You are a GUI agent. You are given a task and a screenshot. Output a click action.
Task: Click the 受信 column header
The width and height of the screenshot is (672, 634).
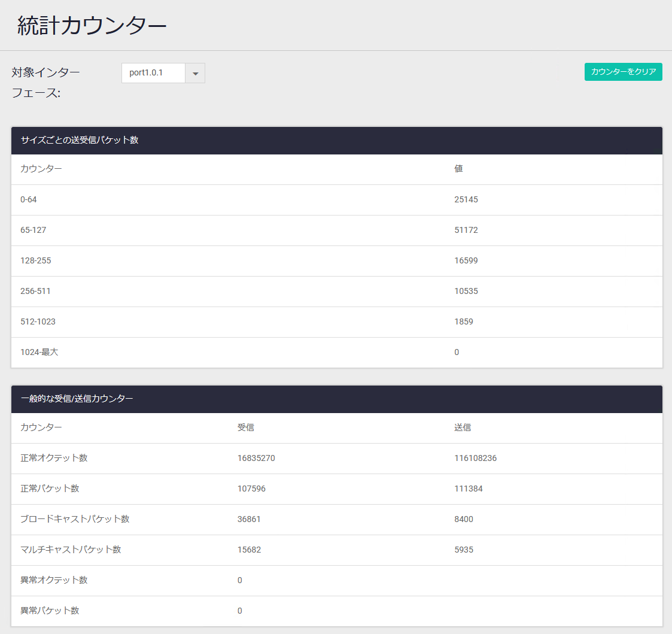tap(245, 427)
